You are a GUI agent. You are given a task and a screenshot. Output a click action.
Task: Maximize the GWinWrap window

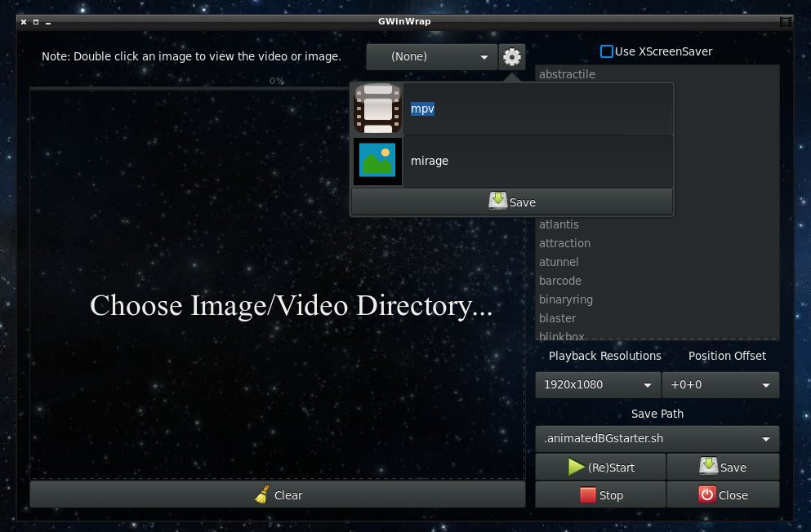[x=36, y=22]
